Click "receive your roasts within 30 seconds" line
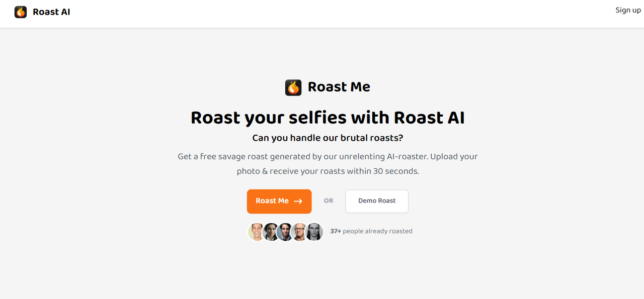 pos(344,171)
